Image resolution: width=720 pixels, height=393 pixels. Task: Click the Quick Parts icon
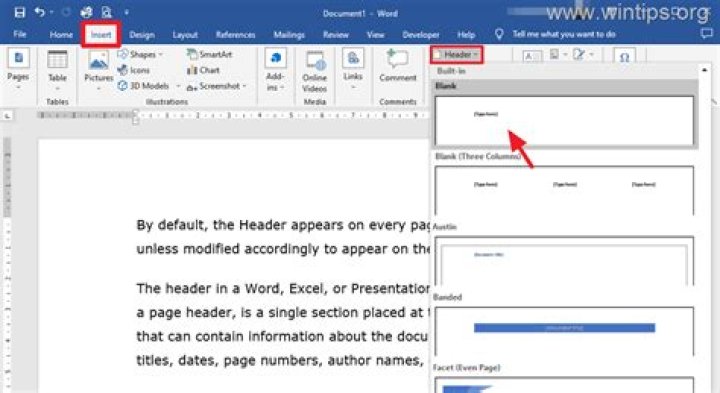tap(555, 55)
